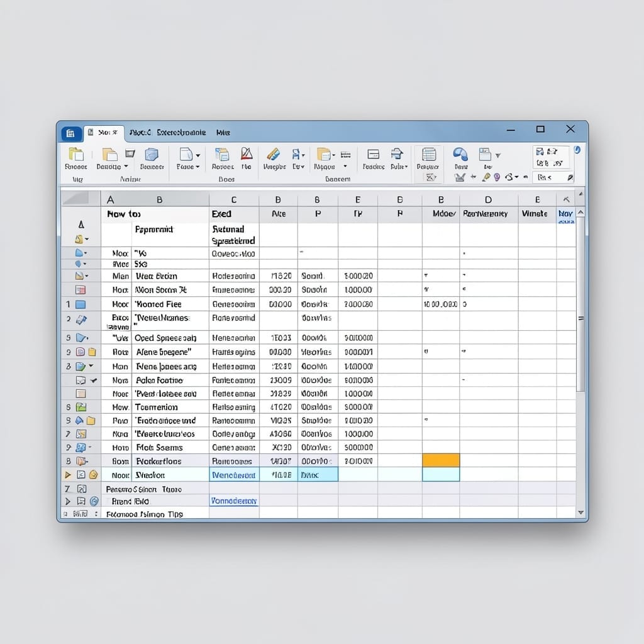This screenshot has height=644, width=644.
Task: Open dropdown arrow next to Denctte label
Action: click(126, 166)
